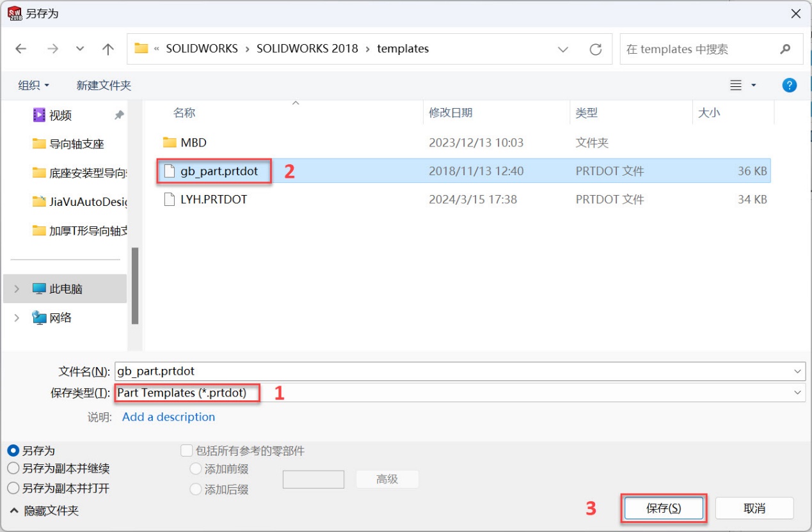Select 另存为副本并继续 radio button
The height and width of the screenshot is (532, 812).
point(13,469)
